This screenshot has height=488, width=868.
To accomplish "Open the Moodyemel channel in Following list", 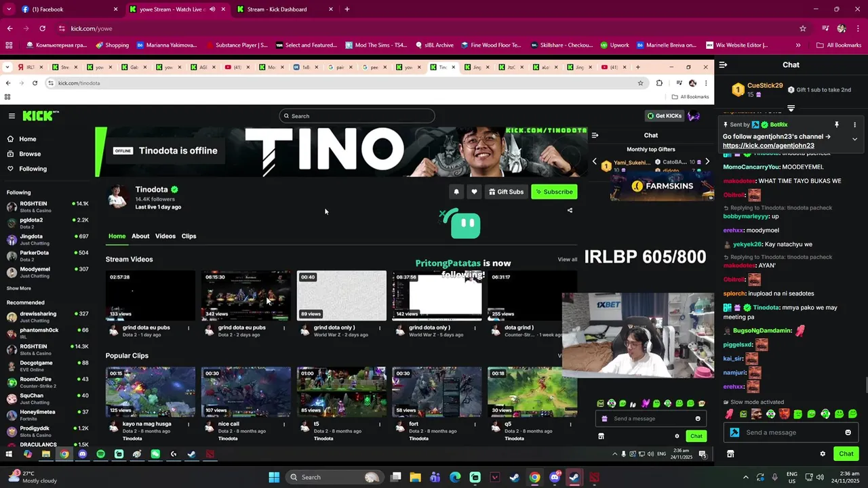I will tap(47, 272).
